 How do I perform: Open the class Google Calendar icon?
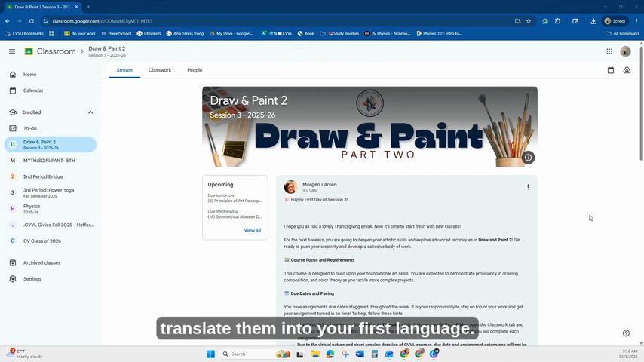tap(611, 70)
